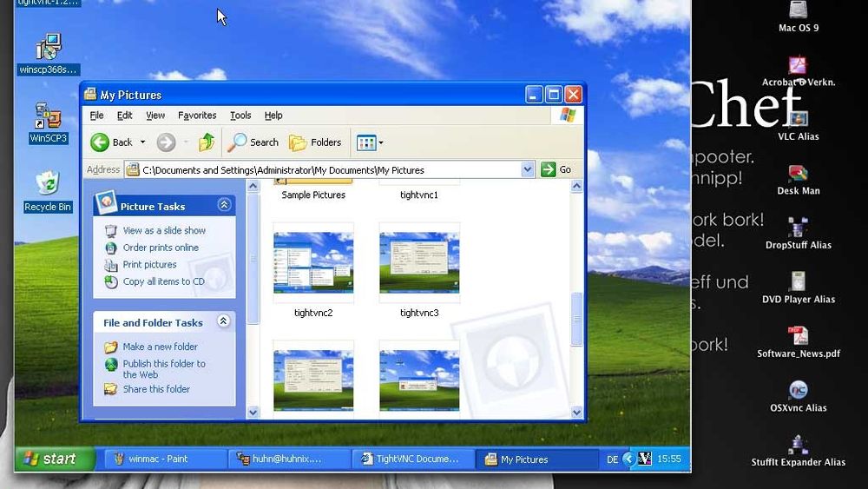The width and height of the screenshot is (868, 489).
Task: Open the Edit menu
Action: coord(124,116)
